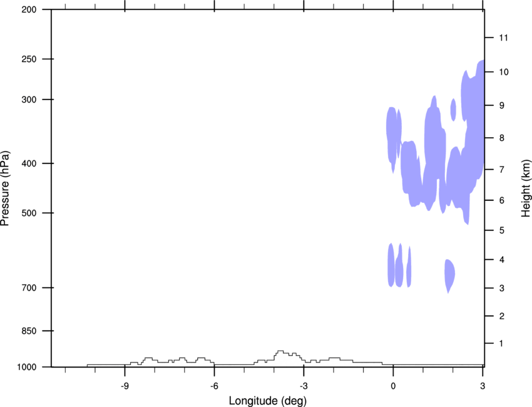Pick the 11 km height label
532x407 pixels.
[504, 38]
